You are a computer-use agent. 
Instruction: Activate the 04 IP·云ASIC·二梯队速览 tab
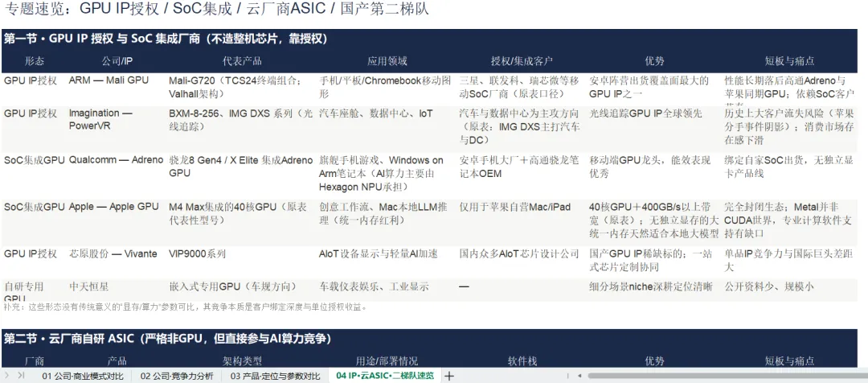point(385,376)
